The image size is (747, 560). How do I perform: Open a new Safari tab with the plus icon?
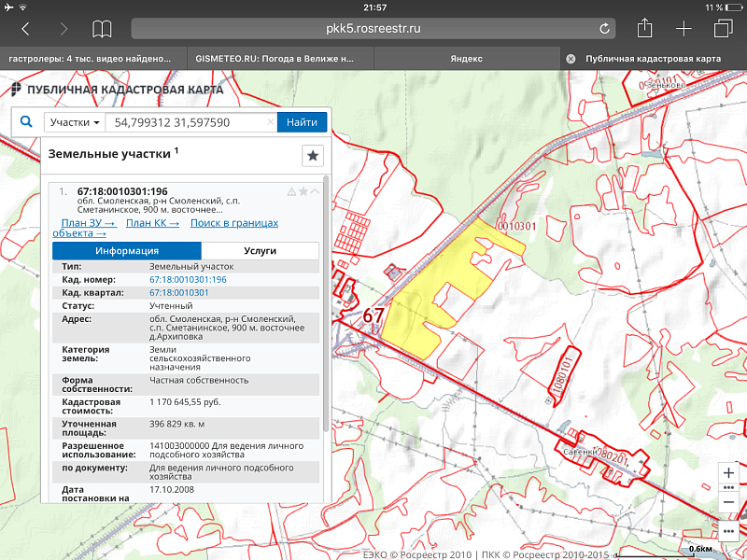[x=683, y=29]
